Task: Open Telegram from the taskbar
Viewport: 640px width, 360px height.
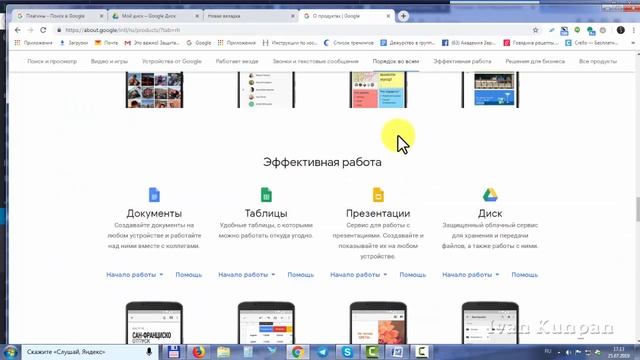Action: [322, 352]
